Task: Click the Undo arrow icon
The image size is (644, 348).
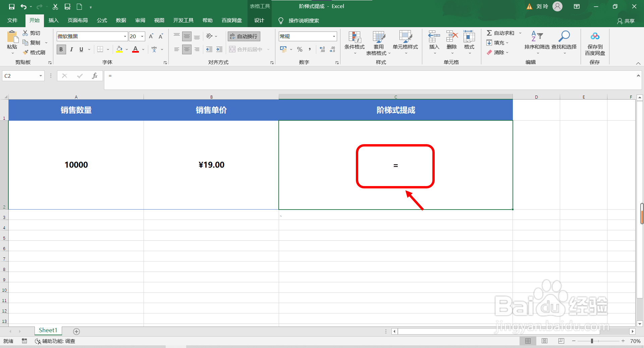Action: (23, 7)
